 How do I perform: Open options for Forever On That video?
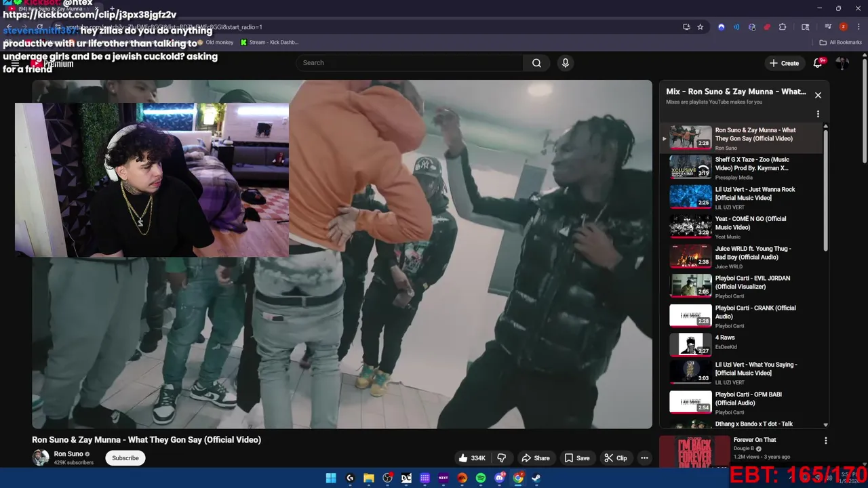[x=825, y=441]
